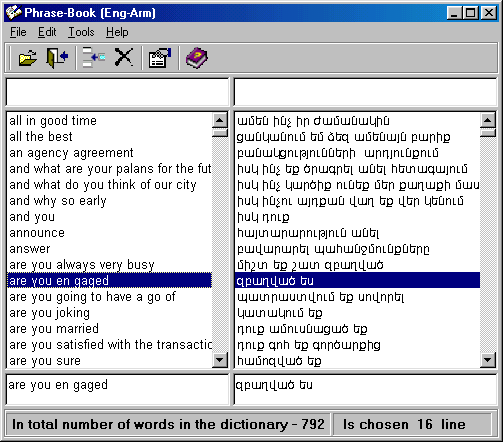
Task: Click the English list scroll up arrow
Action: click(x=220, y=120)
